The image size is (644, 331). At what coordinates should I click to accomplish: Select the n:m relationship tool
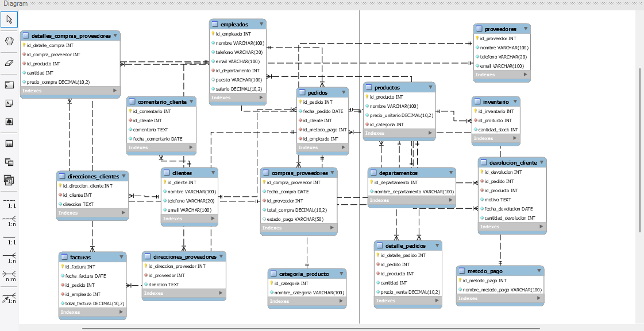click(x=9, y=276)
